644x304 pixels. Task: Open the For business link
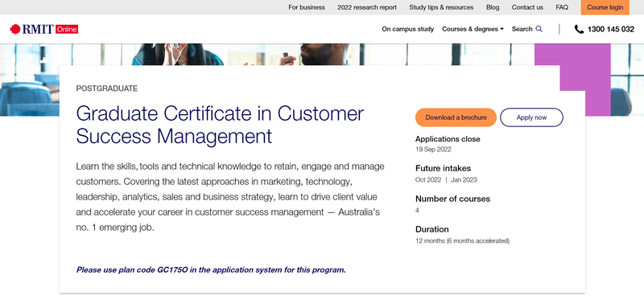tap(307, 7)
